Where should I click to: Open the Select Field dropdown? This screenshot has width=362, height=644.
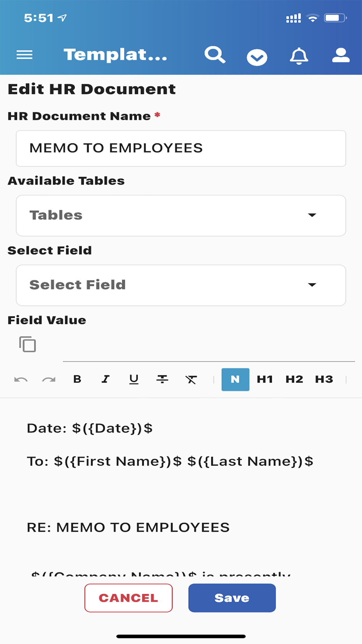click(181, 285)
